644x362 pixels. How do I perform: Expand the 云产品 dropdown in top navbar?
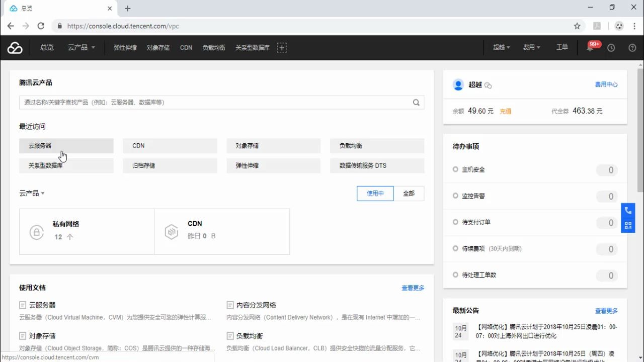tap(82, 48)
